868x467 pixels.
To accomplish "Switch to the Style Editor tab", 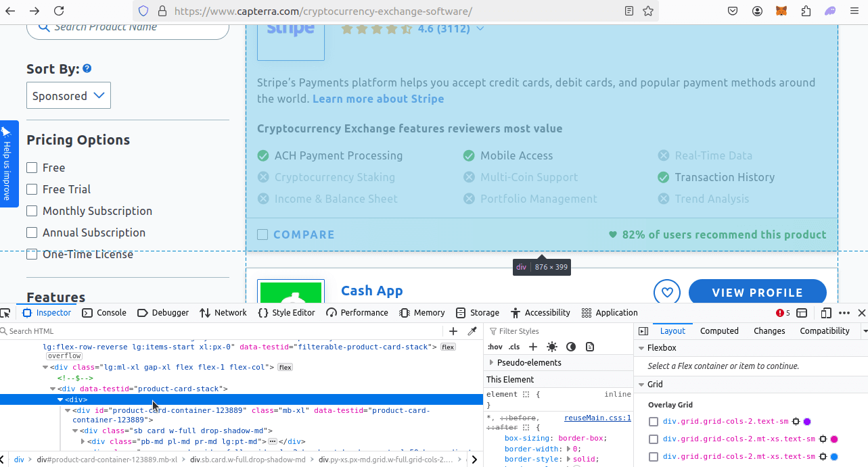I will 286,313.
